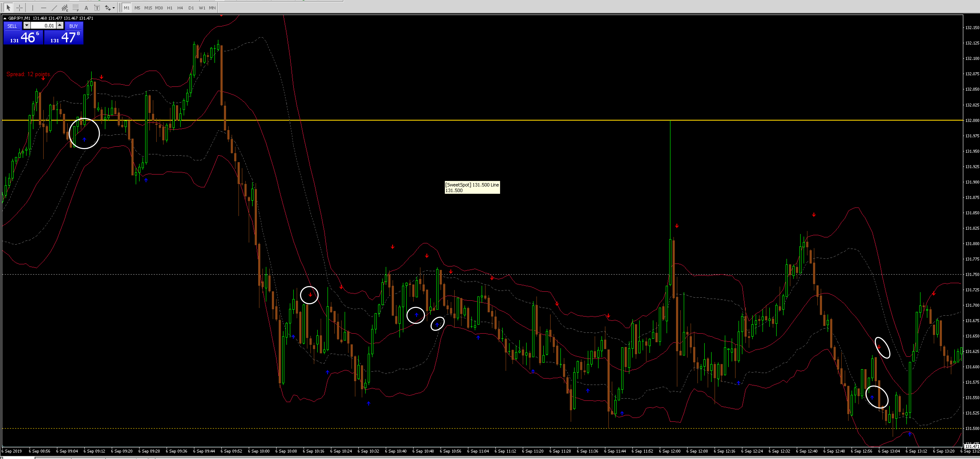Pick the trendline drawing tool
The height and width of the screenshot is (459, 980).
[x=54, y=8]
